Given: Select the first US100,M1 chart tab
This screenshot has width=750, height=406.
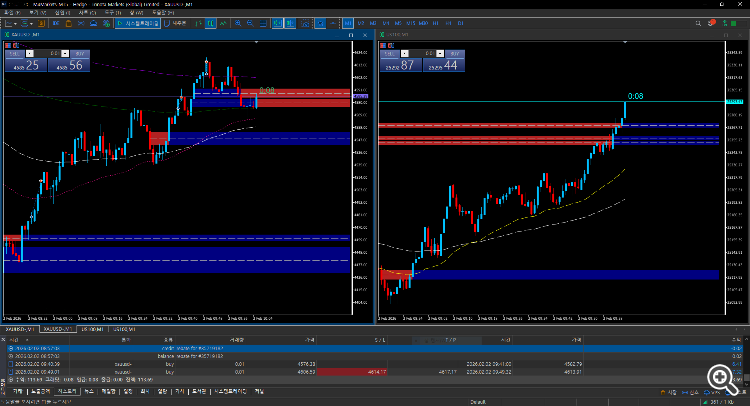Looking at the screenshot, I should pyautogui.click(x=92, y=329).
